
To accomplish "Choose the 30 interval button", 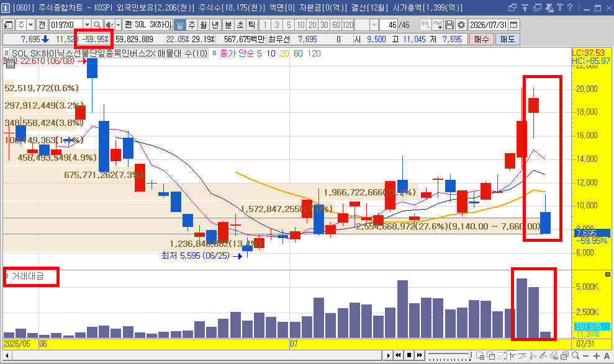I will 324,25.
